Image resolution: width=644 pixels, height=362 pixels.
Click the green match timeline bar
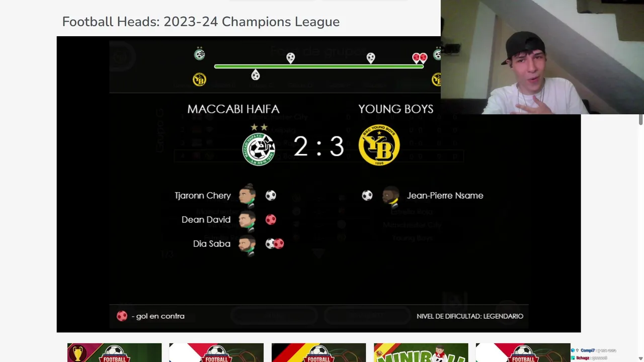pos(319,66)
